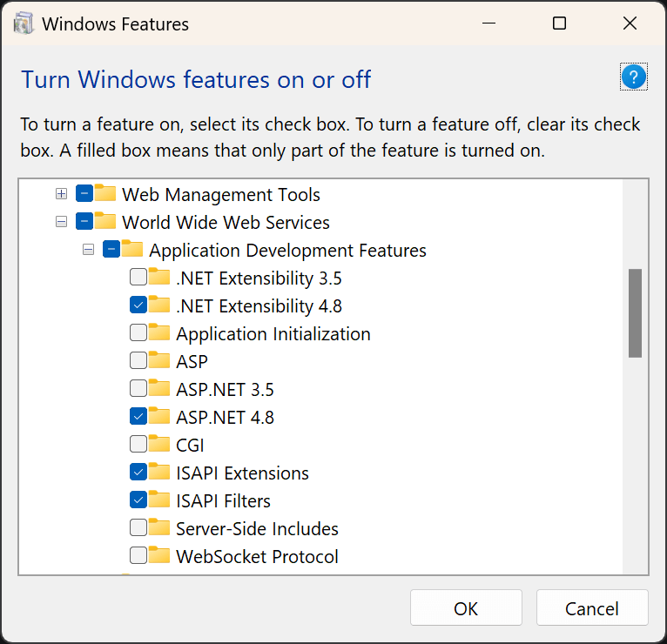Select the ISAPI Filters label
The height and width of the screenshot is (644, 667).
point(223,501)
